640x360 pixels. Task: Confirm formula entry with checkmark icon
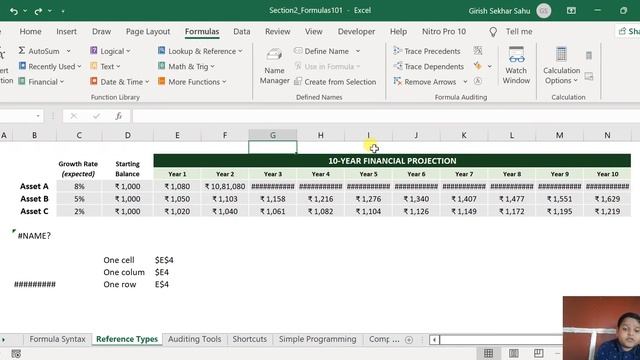(x=96, y=116)
